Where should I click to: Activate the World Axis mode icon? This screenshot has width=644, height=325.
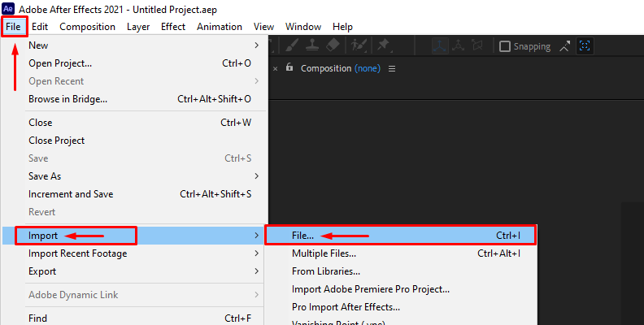pos(459,45)
